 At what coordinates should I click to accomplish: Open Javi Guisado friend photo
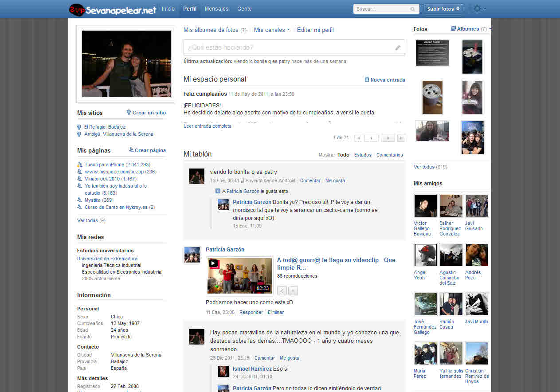(477, 206)
